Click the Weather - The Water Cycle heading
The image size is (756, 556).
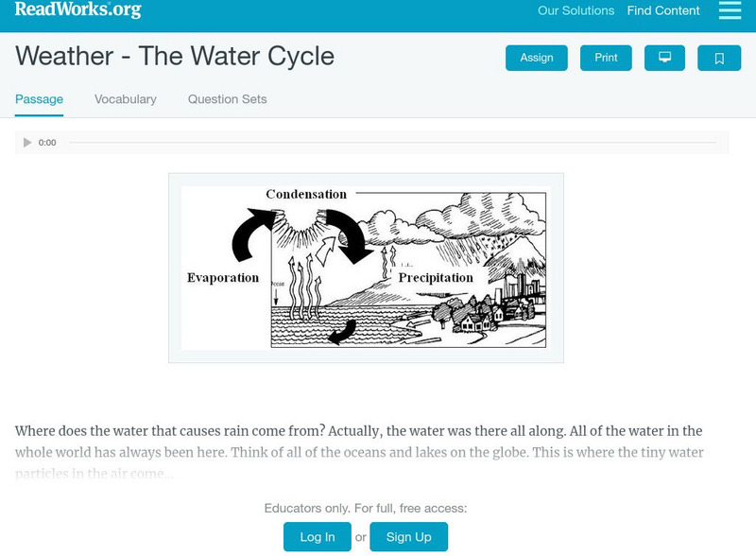175,56
